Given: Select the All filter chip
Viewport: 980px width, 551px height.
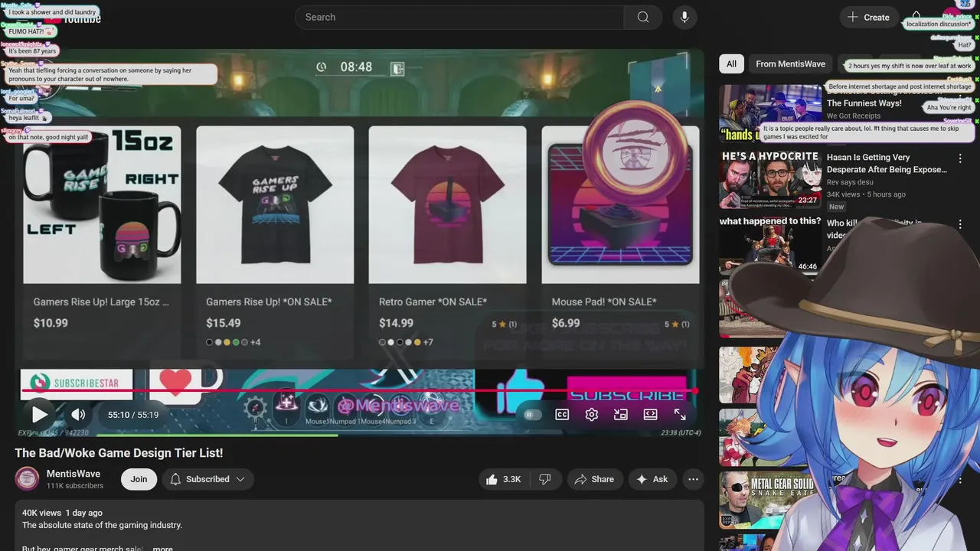Looking at the screenshot, I should (731, 64).
